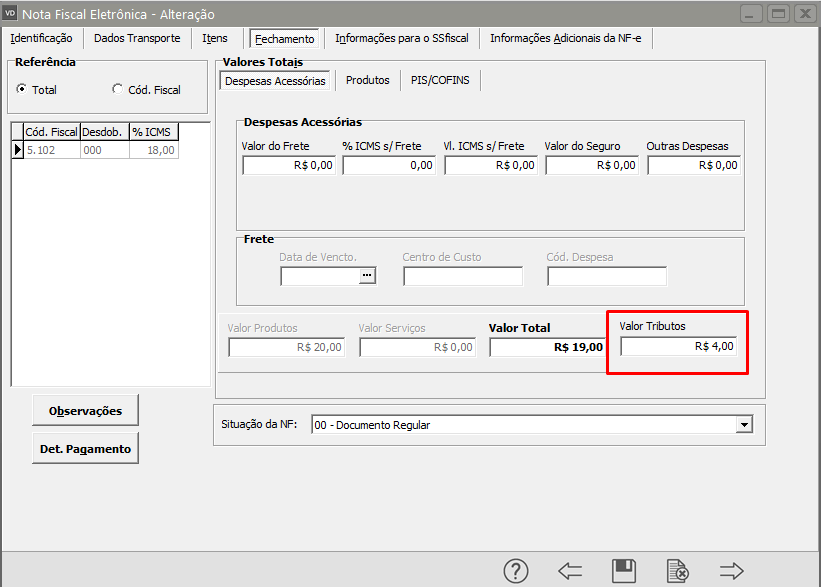The image size is (821, 587).
Task: Advance with the right arrow icon
Action: click(x=732, y=571)
